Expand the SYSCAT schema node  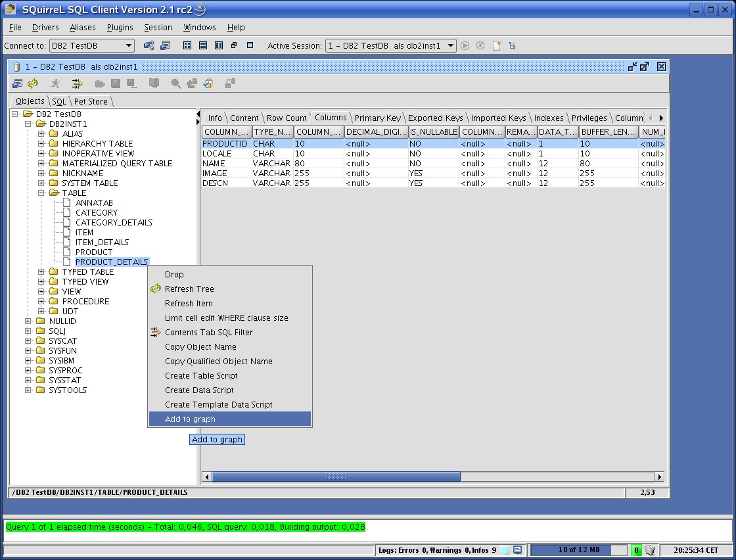coord(28,341)
